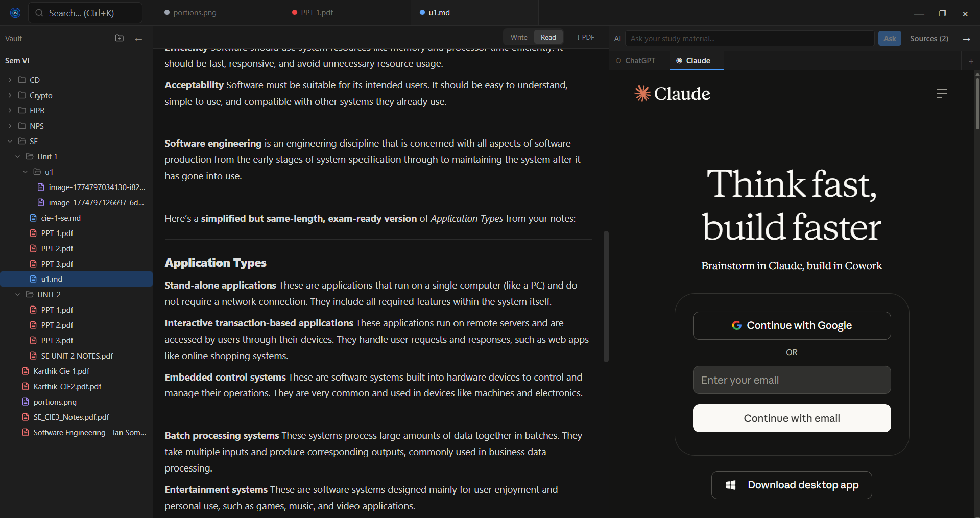Expand the EIPR folder

pos(10,110)
